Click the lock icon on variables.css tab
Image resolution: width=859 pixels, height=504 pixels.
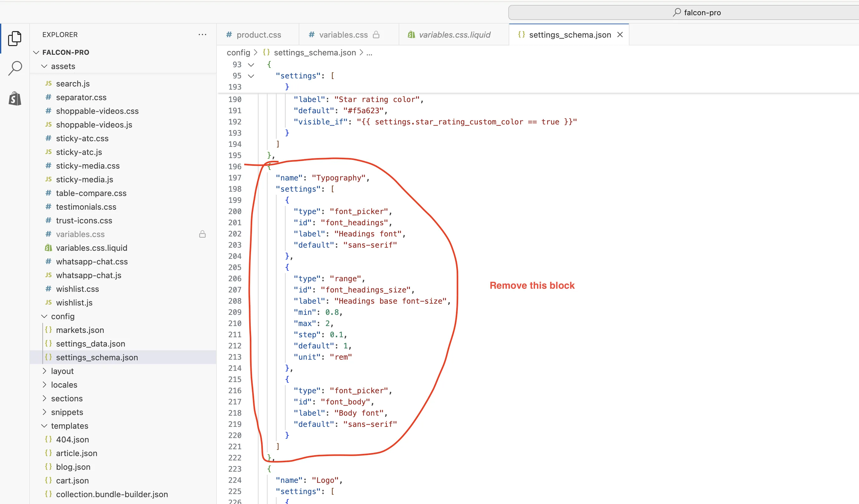(x=376, y=35)
